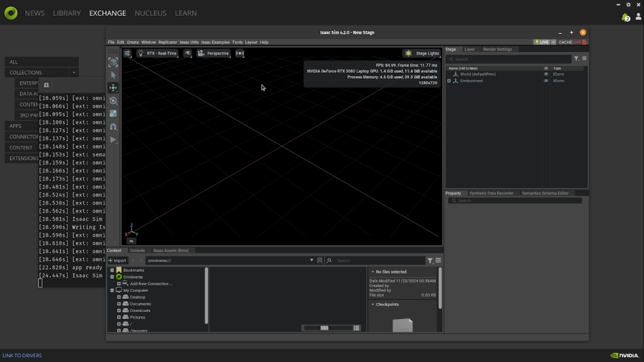Open the RTX - Real-Time renderer dropdown
Viewport: 644px width, 362px height.
point(158,53)
